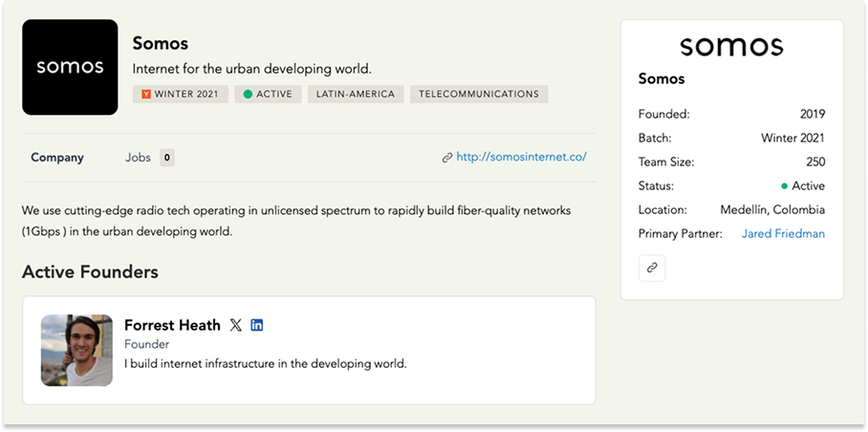Click the link icon button in sidebar card
This screenshot has height=432, width=868.
[x=652, y=269]
